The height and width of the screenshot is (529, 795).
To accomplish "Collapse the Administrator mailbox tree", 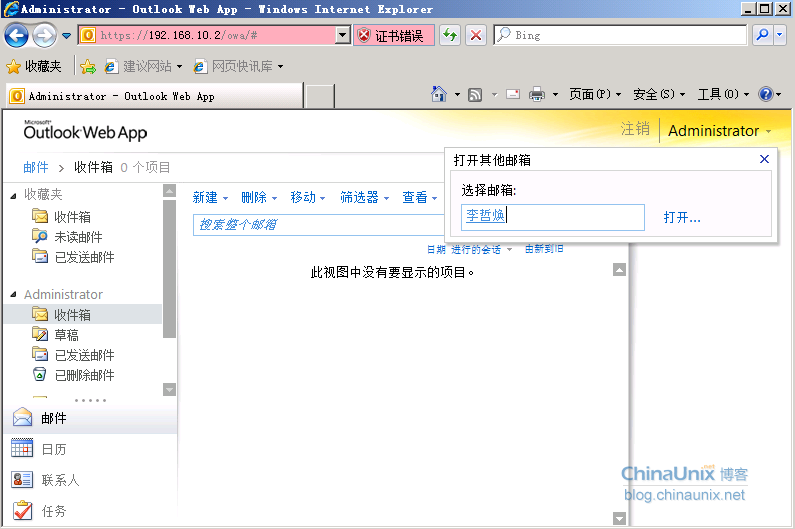I will click(x=14, y=294).
